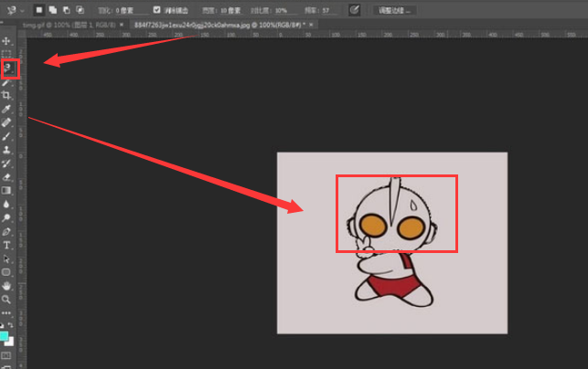Select the Horizontal Type tool
Image resolution: width=588 pixels, height=369 pixels.
pyautogui.click(x=6, y=245)
